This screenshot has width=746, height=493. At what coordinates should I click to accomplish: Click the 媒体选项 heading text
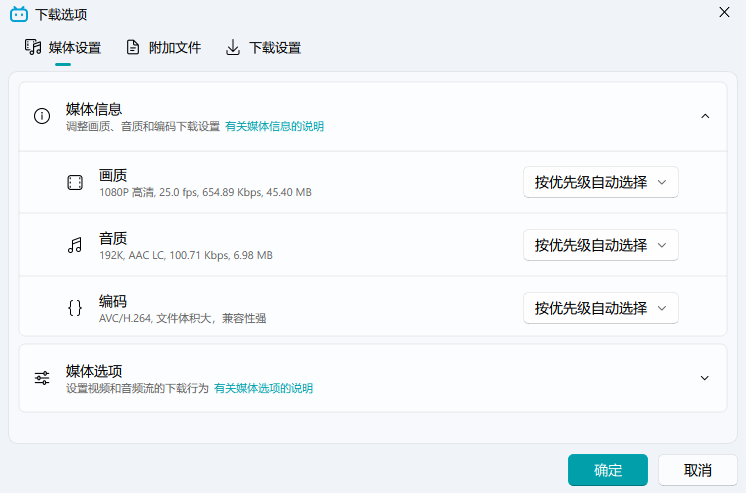[94, 371]
